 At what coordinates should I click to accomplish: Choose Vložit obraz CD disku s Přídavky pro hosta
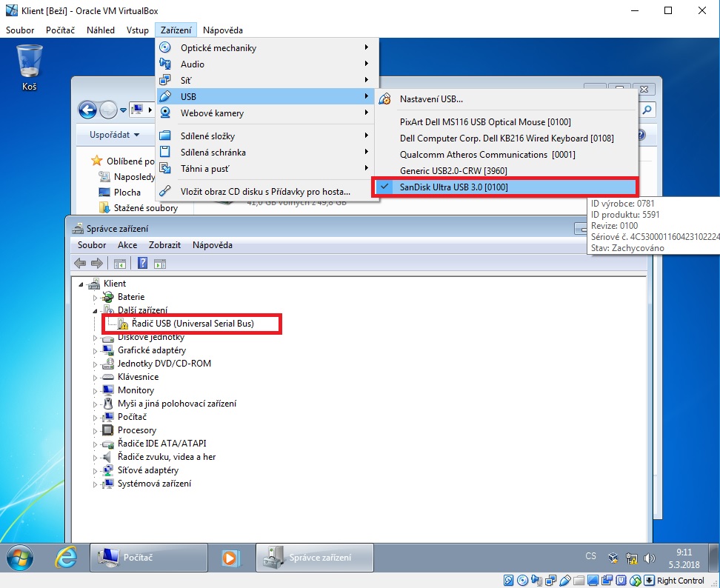(x=267, y=191)
